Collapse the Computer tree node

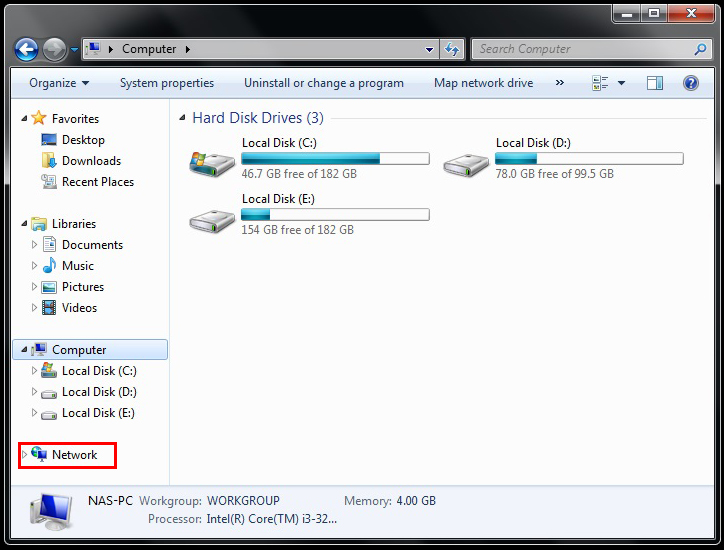tap(24, 350)
